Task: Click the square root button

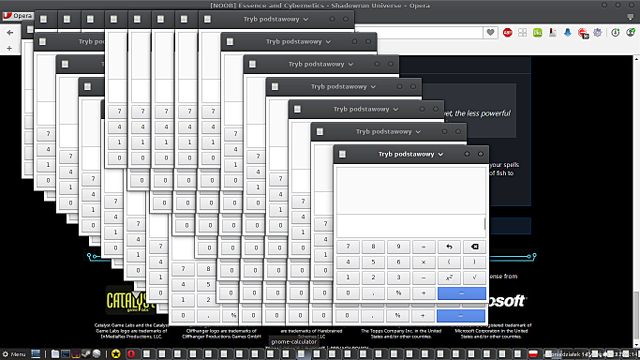Action: coord(474,278)
